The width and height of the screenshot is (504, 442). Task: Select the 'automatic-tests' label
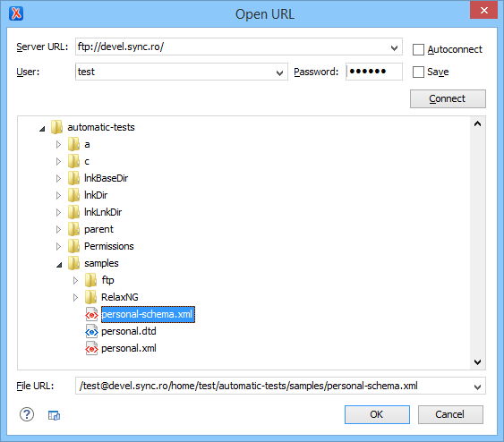tap(101, 127)
